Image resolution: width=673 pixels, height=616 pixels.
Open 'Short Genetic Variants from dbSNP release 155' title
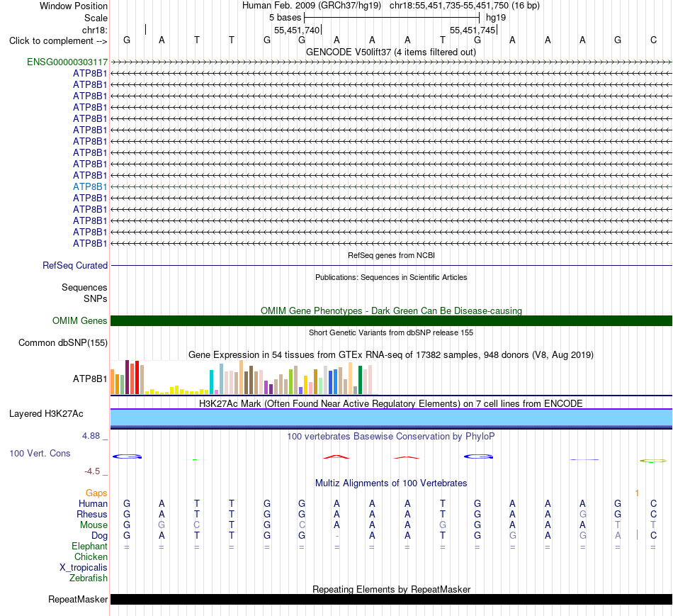391,332
